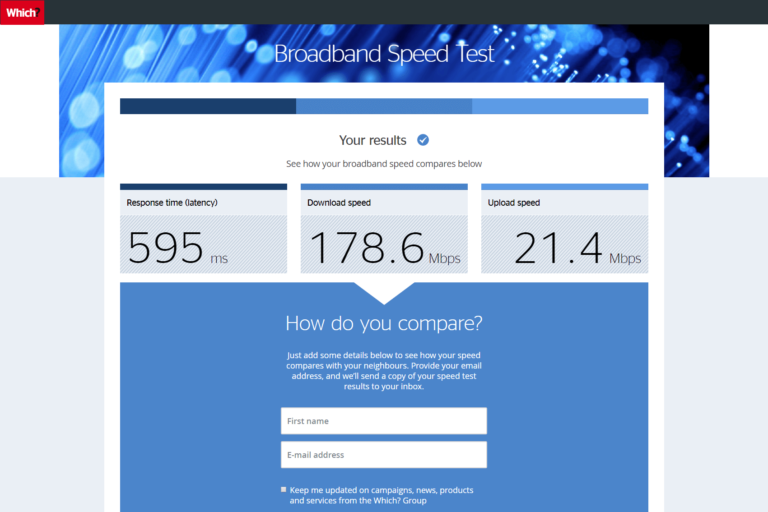This screenshot has height=512, width=768.
Task: Tick the Keep me updated checkbox
Action: (x=284, y=490)
